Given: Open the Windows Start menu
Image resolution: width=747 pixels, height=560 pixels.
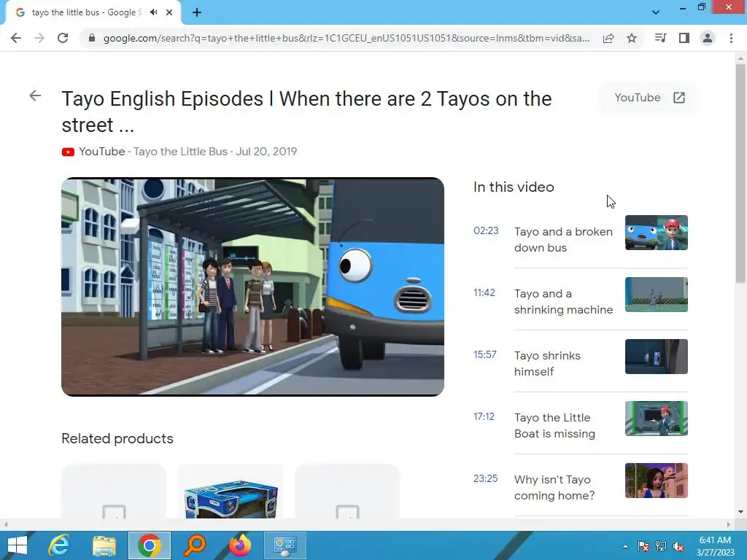Looking at the screenshot, I should tap(18, 545).
